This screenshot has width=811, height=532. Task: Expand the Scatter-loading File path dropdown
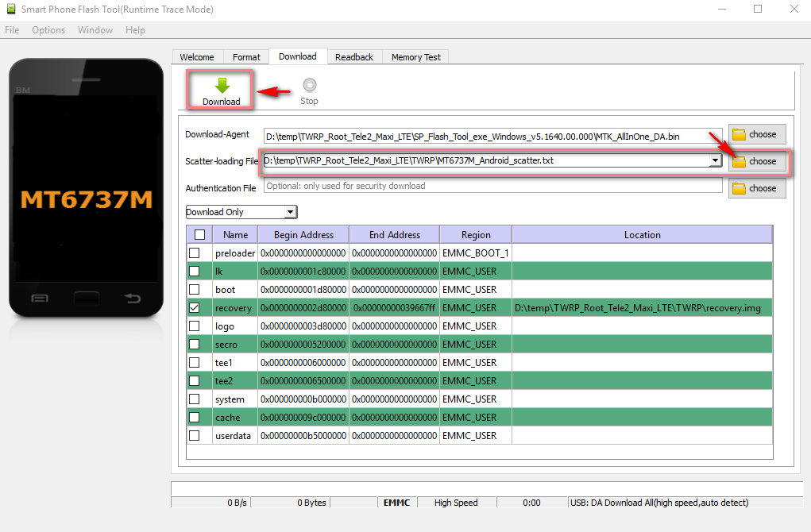715,161
